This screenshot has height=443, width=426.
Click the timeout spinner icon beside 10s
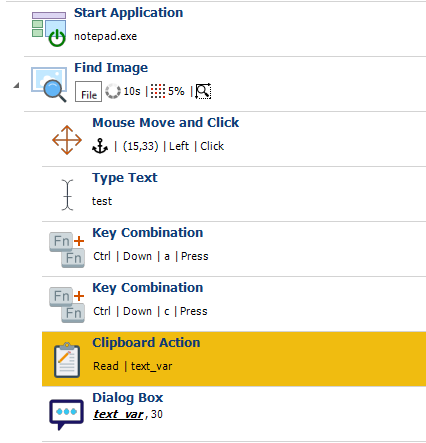pos(113,91)
